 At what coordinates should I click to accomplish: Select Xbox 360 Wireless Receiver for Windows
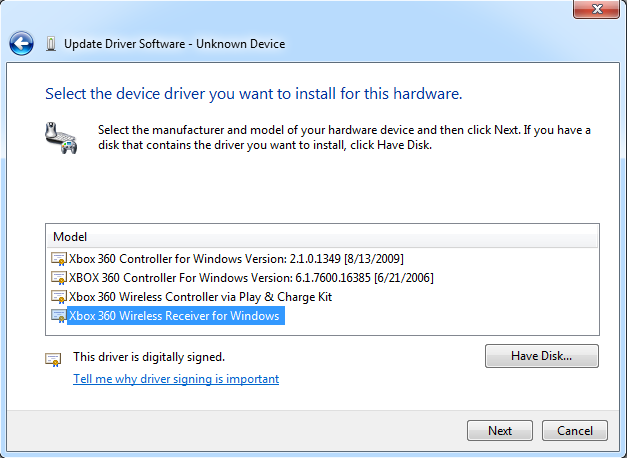[x=176, y=316]
